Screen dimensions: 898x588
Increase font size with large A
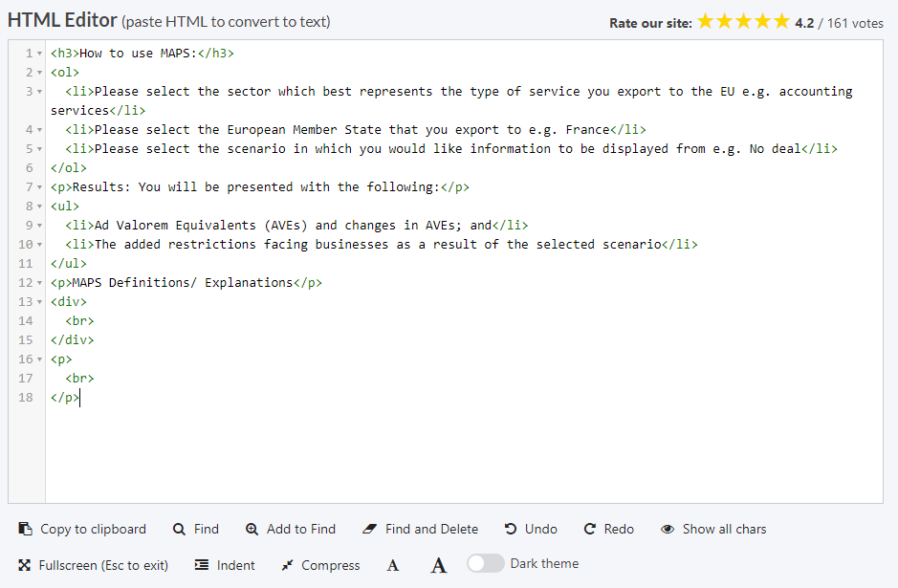click(438, 565)
